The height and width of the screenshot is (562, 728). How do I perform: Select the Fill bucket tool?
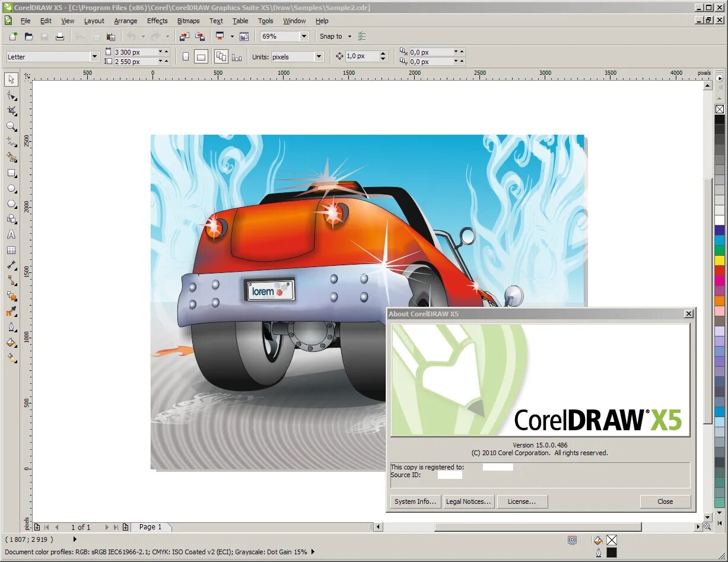[11, 343]
